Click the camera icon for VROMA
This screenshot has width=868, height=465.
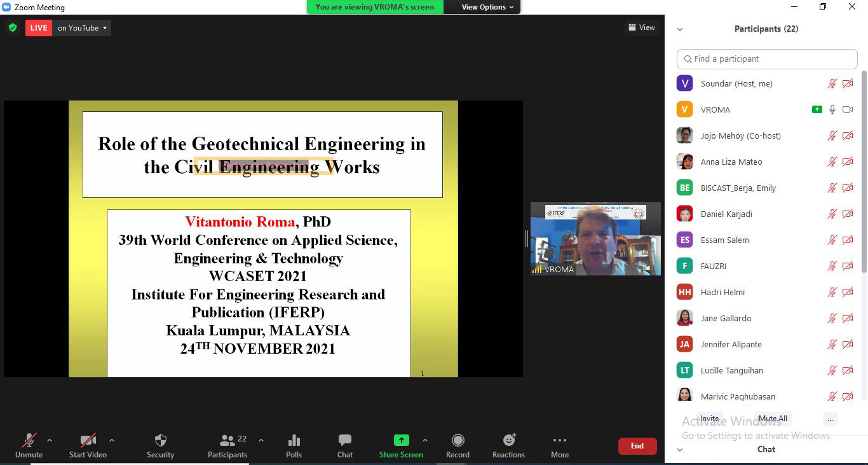[x=848, y=109]
